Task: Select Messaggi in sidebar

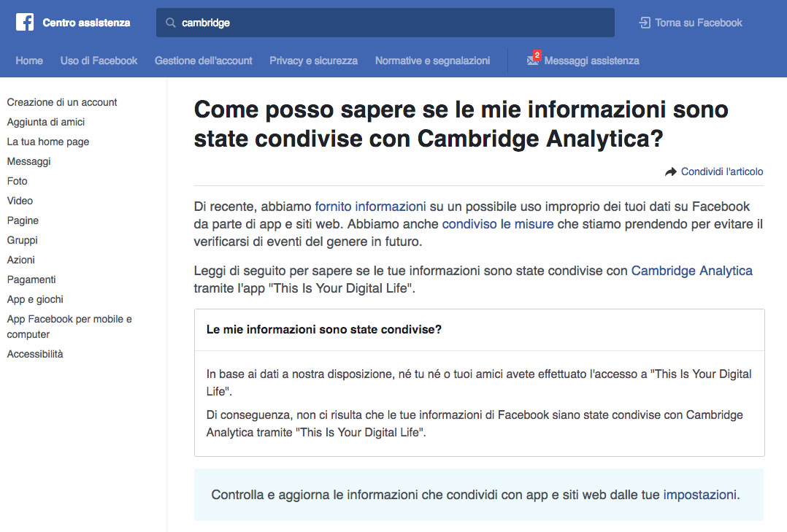Action: tap(28, 161)
